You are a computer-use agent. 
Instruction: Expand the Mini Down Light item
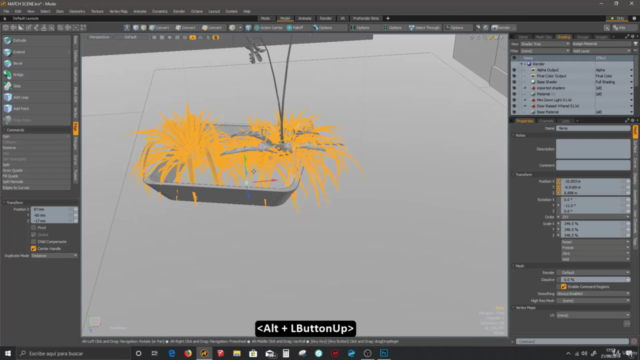tap(525, 100)
